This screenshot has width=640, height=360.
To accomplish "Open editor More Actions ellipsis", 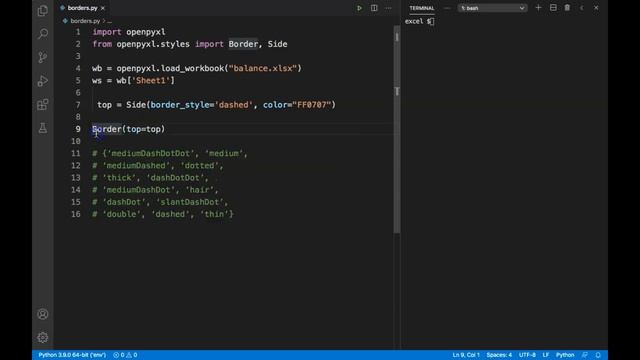I will pyautogui.click(x=388, y=8).
